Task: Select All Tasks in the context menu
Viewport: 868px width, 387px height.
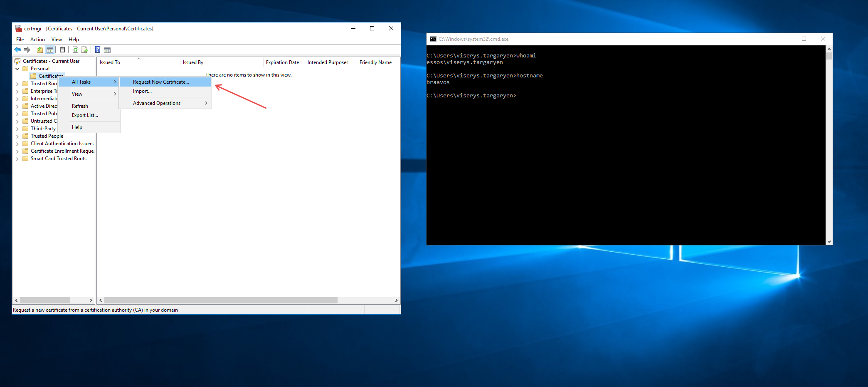Action: tap(89, 82)
